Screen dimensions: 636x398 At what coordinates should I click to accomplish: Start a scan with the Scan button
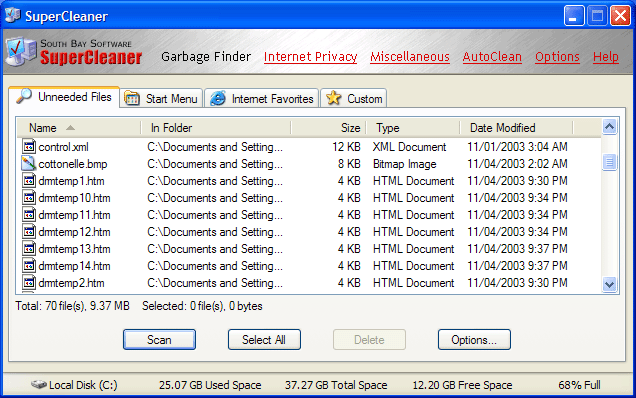click(159, 340)
